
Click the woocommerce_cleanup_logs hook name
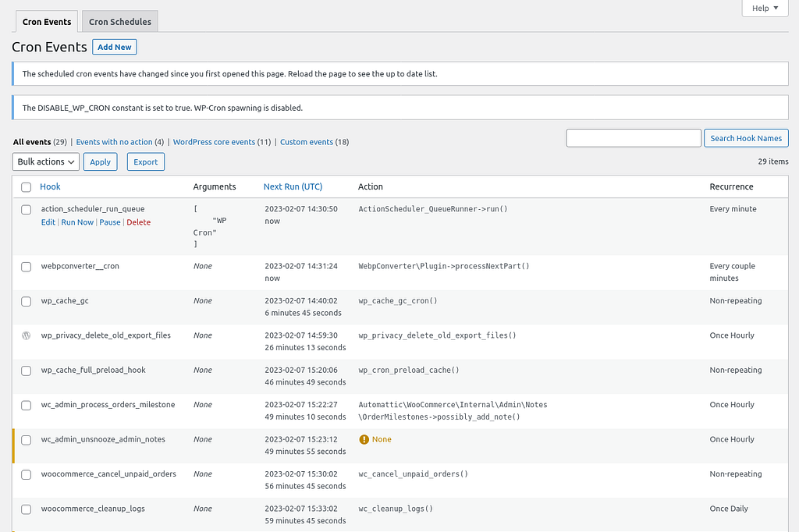point(93,509)
